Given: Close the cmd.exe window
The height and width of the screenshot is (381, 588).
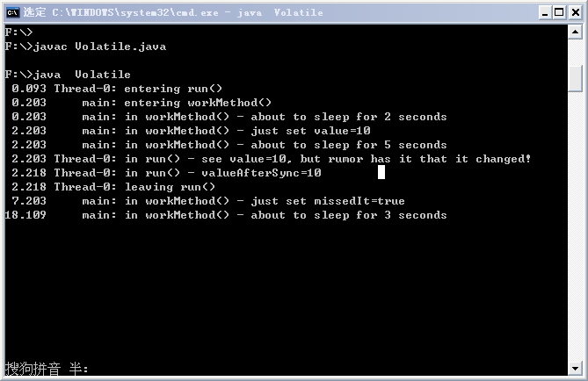Looking at the screenshot, I should coord(575,13).
